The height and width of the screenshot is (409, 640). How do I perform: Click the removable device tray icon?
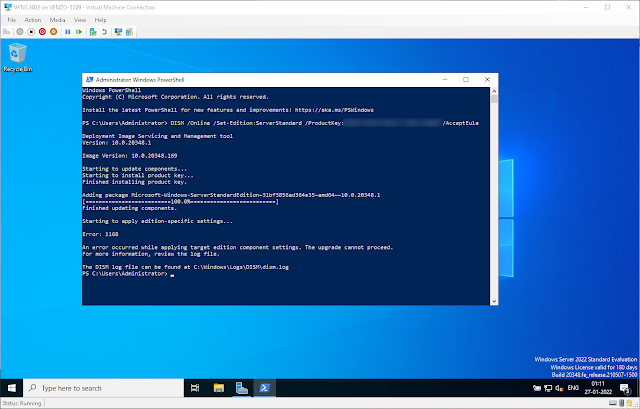coord(537,388)
